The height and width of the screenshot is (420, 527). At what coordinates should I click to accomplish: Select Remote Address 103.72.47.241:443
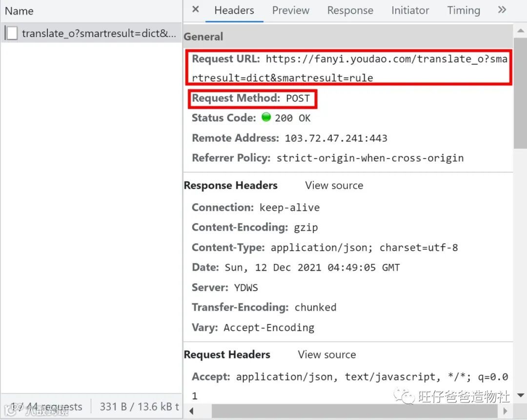point(336,138)
